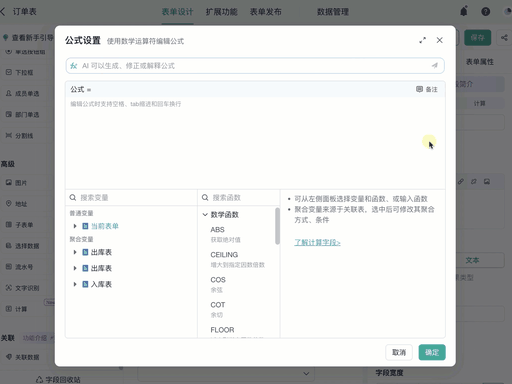Screen dimensions: 512x384
Task: Expand the 当前表单 variable node
Action: [75, 226]
